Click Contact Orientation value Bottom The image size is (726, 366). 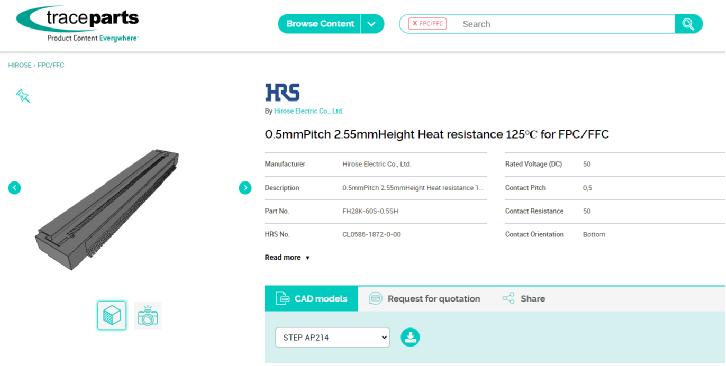(594, 234)
